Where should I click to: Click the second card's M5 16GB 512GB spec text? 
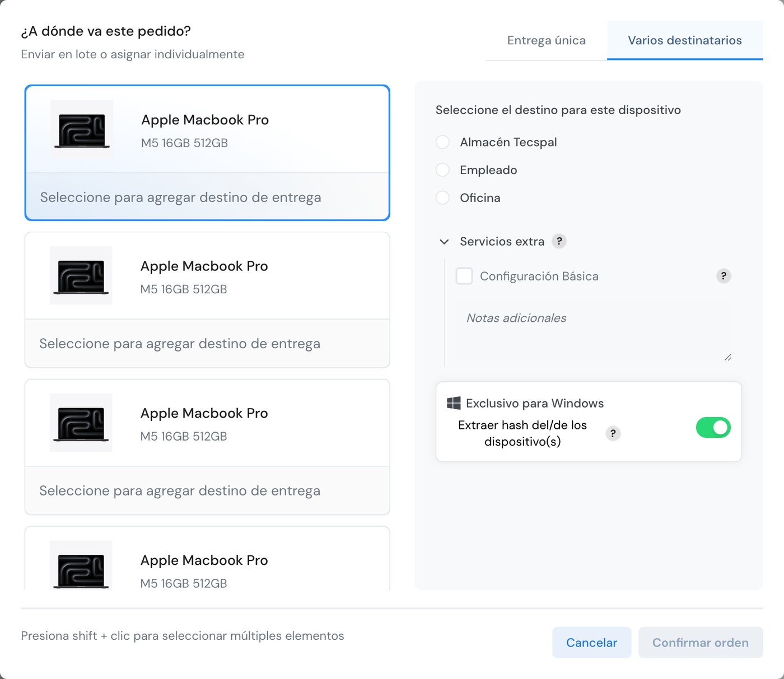point(184,289)
